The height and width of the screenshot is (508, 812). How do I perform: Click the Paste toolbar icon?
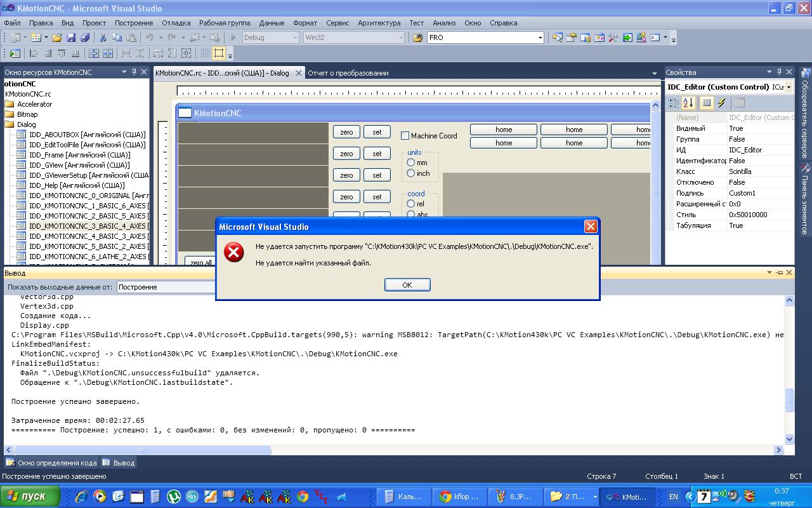click(x=131, y=37)
